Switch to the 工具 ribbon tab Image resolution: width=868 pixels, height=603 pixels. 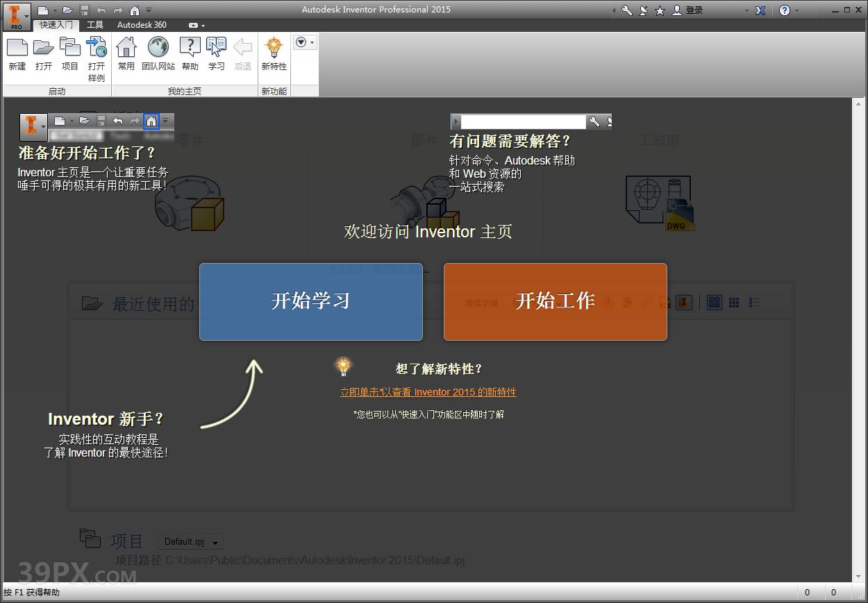[95, 25]
